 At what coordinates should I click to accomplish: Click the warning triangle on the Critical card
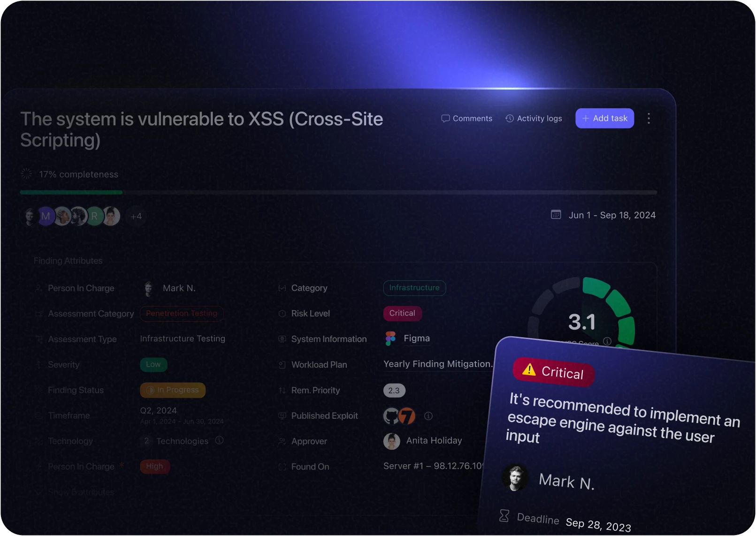[x=529, y=370]
